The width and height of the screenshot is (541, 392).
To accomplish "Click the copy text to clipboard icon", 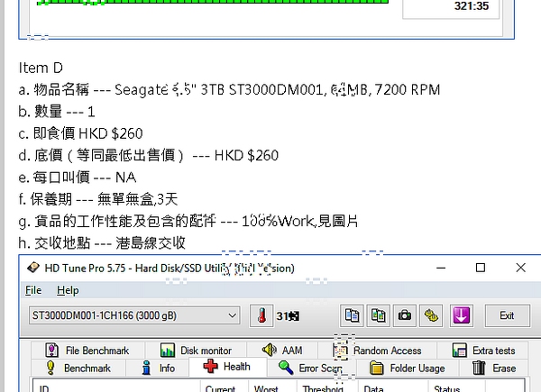I will pos(352,315).
